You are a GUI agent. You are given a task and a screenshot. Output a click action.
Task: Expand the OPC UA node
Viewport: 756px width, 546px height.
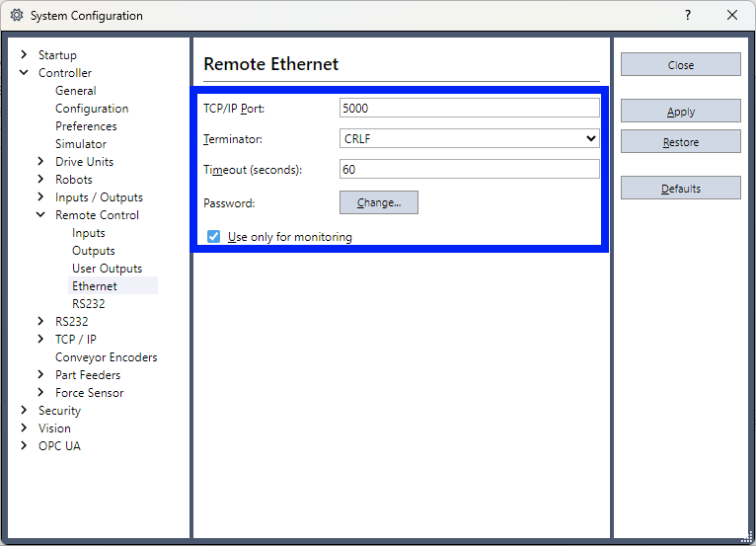pyautogui.click(x=24, y=446)
